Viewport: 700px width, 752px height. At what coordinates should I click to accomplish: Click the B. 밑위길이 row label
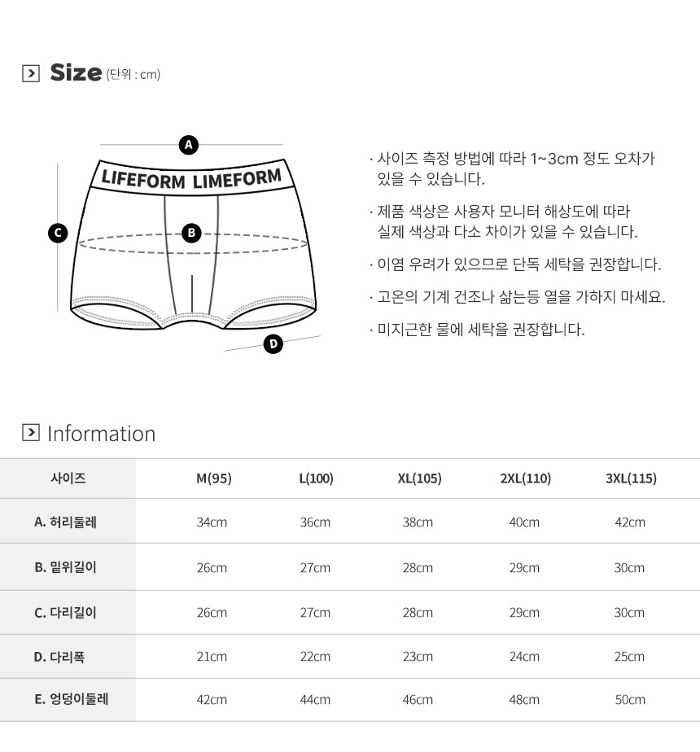pos(65,567)
